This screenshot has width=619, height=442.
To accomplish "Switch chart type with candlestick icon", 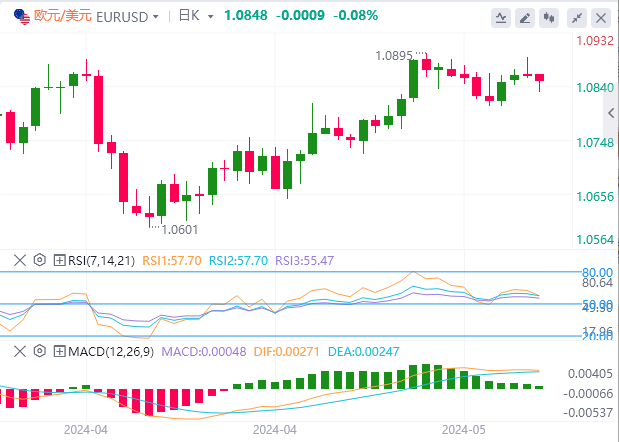I will pyautogui.click(x=549, y=18).
